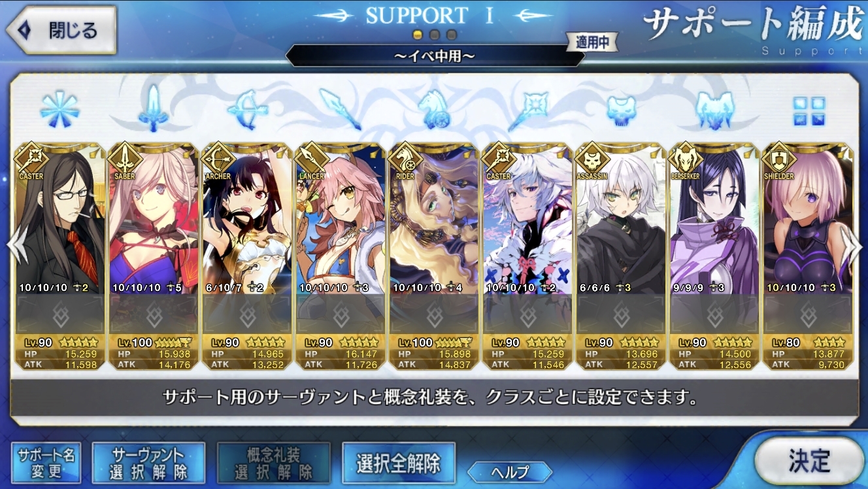Image resolution: width=868 pixels, height=489 pixels.
Task: Open the Shielder servant card
Action: tap(809, 256)
